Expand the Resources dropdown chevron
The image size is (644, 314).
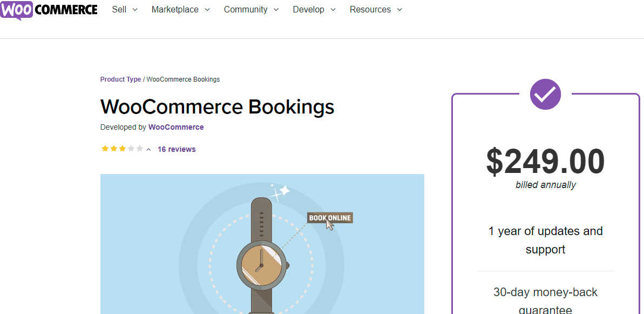[399, 10]
